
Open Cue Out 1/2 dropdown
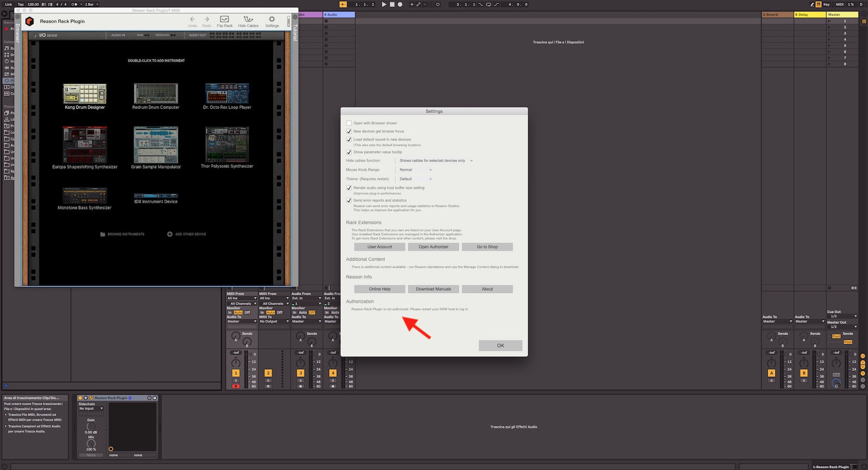tap(842, 316)
